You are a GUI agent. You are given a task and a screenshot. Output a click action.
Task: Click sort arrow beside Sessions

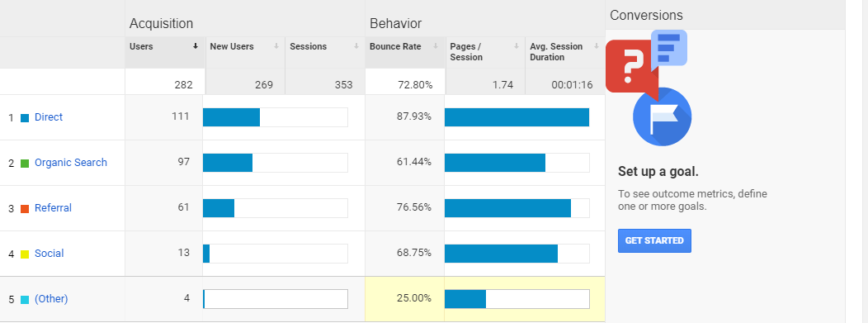(x=356, y=46)
